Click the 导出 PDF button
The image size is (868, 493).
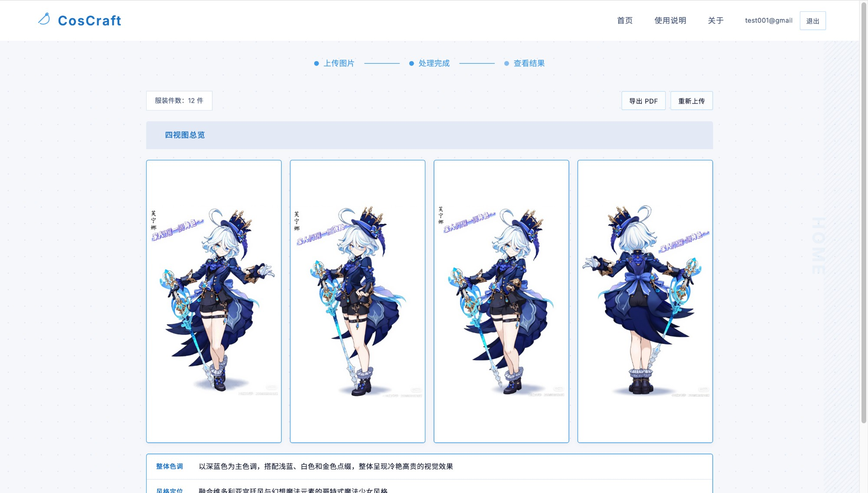(x=643, y=101)
